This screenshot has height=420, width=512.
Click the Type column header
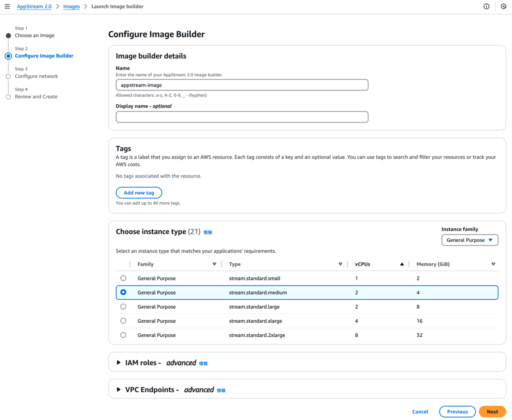[235, 264]
